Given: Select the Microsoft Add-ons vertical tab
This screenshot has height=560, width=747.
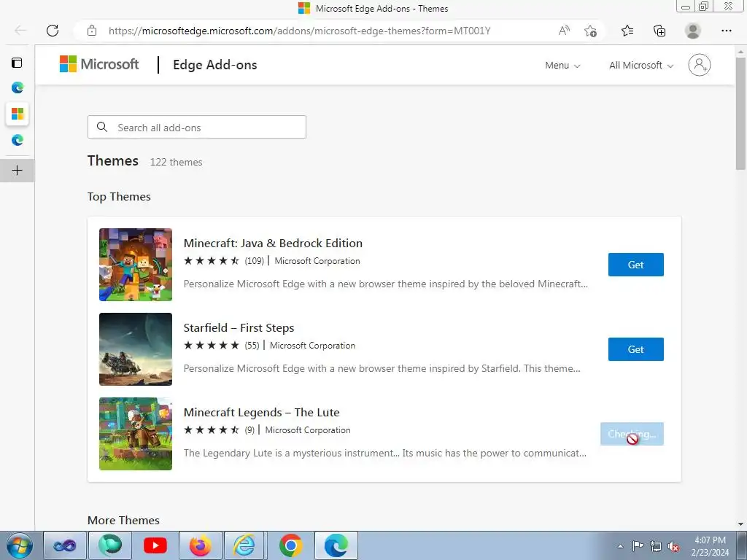Looking at the screenshot, I should (x=18, y=114).
